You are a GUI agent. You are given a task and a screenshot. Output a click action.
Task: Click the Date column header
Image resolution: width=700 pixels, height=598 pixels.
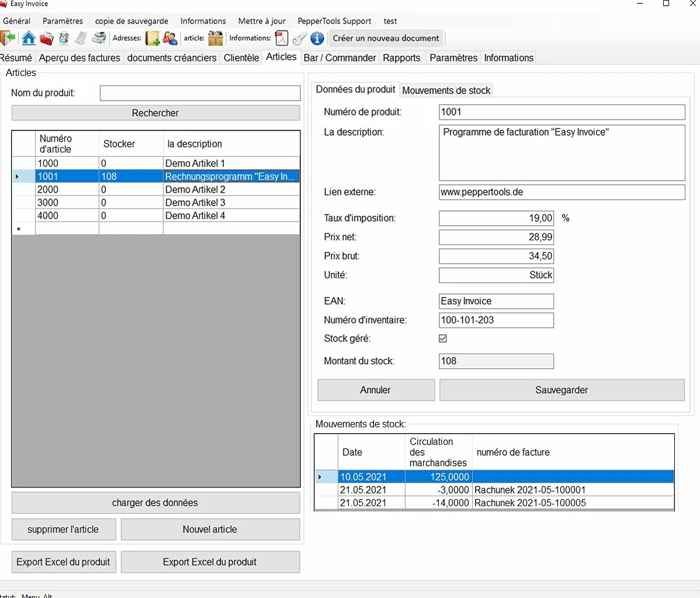pos(372,452)
